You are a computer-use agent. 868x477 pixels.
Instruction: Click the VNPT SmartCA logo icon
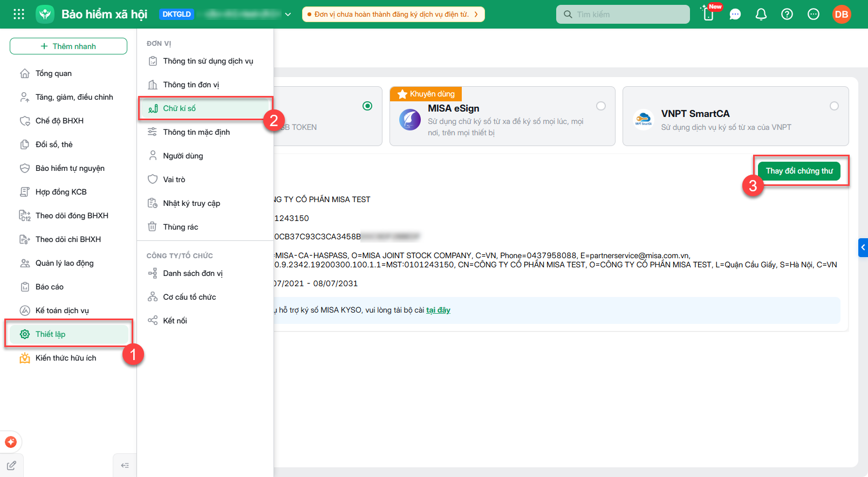click(x=643, y=120)
